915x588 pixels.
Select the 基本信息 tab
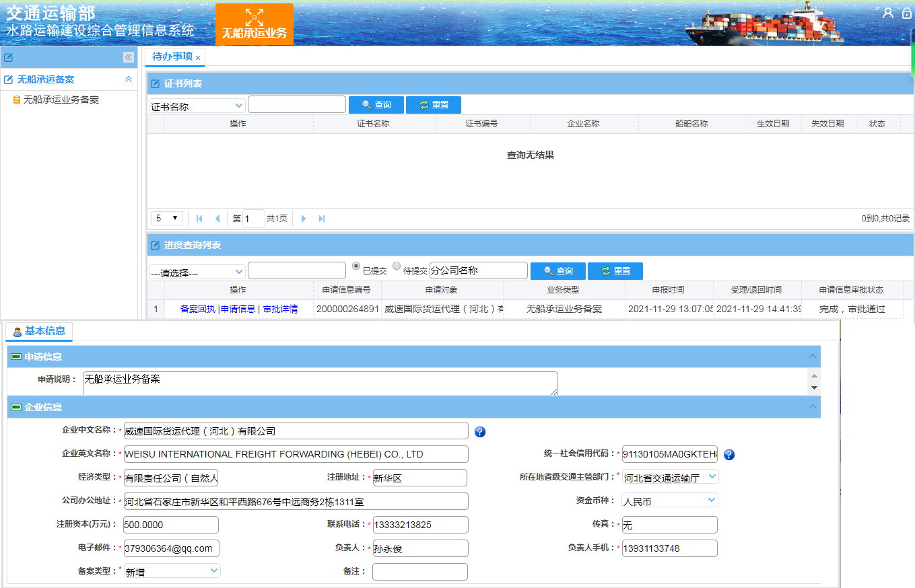[38, 330]
